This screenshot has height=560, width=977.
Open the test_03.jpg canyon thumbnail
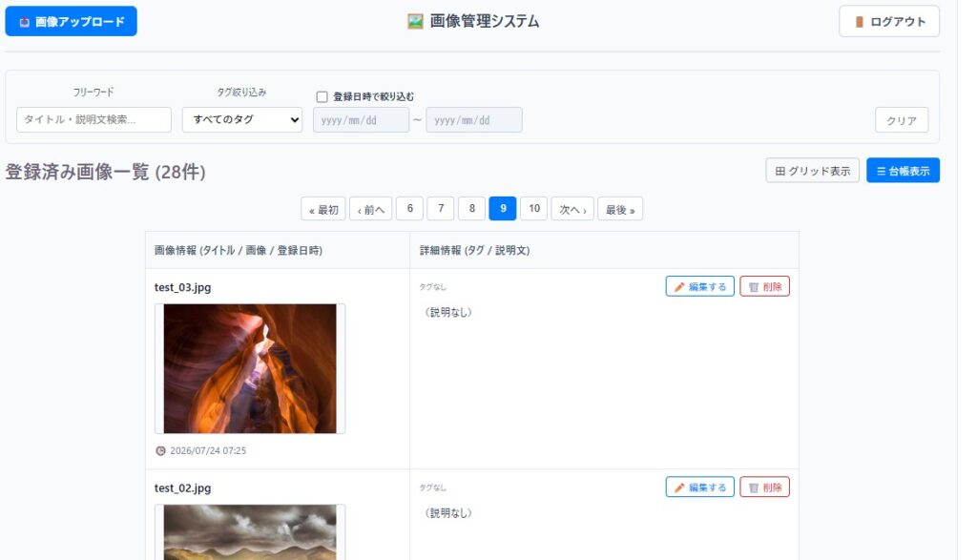[x=250, y=369]
